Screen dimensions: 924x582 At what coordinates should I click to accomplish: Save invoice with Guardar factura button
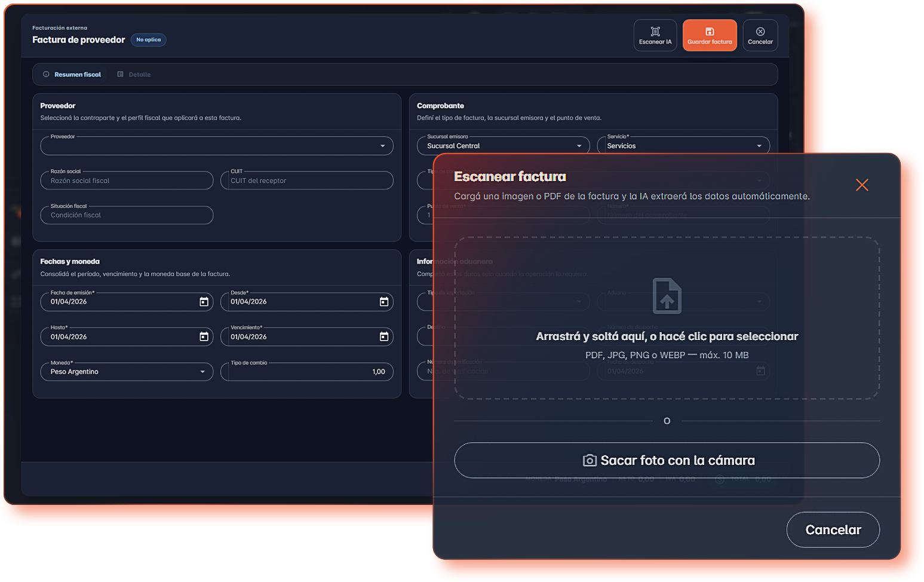pos(709,35)
